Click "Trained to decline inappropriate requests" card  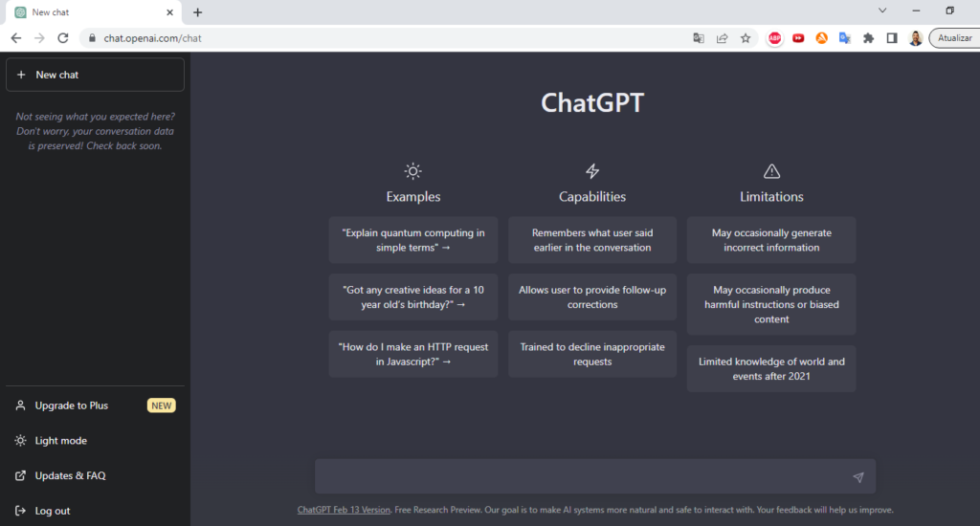[592, 354]
